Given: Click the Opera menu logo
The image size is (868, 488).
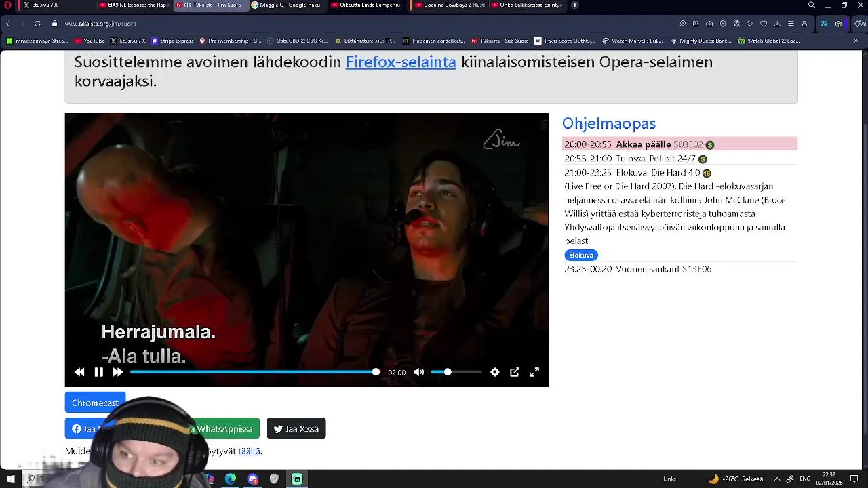Looking at the screenshot, I should [x=8, y=5].
